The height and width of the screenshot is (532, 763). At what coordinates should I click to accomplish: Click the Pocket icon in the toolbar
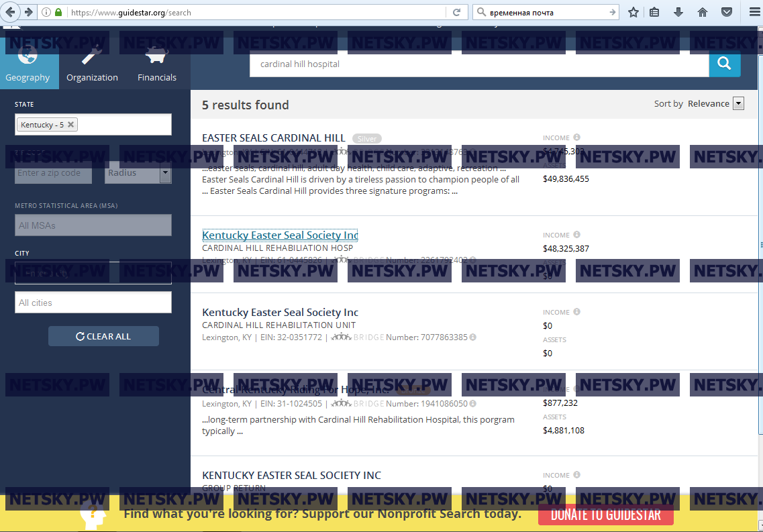(726, 12)
